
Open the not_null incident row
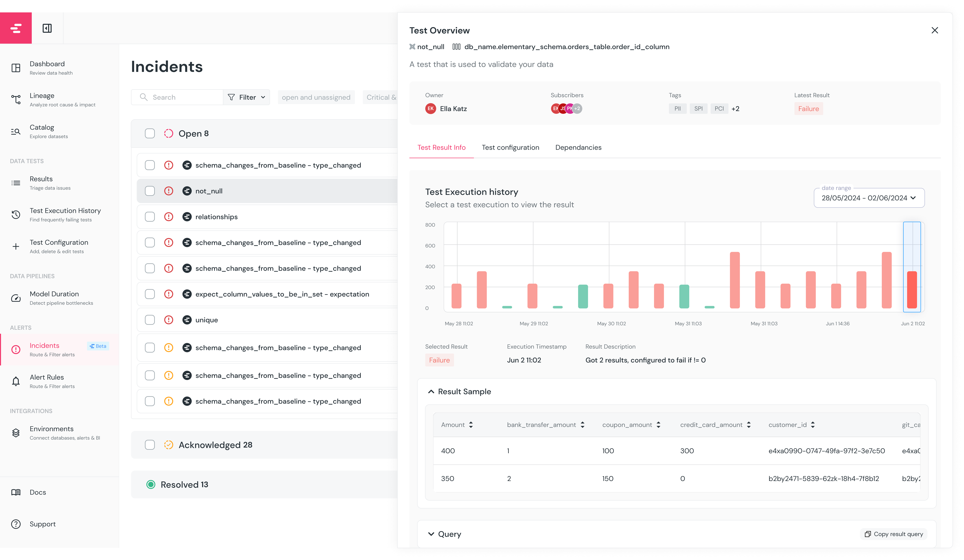267,191
